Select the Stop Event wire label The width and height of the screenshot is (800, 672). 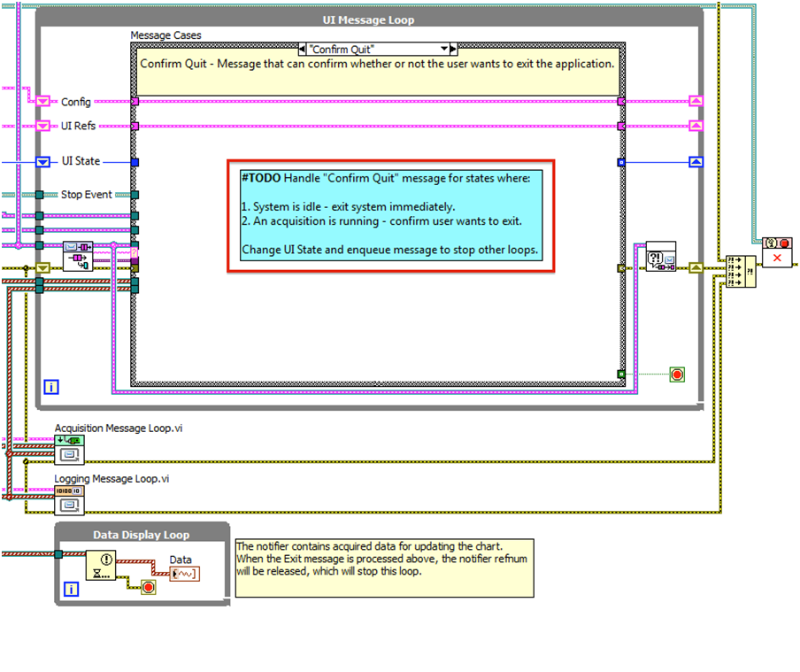pyautogui.click(x=86, y=195)
